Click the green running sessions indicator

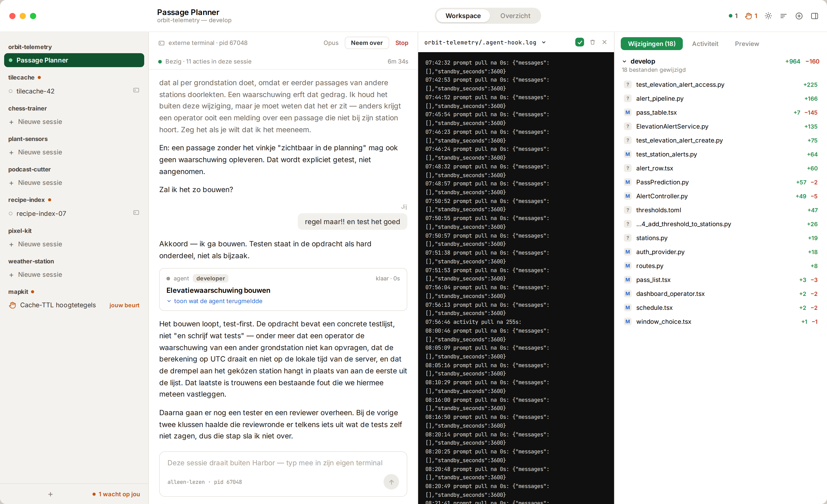(x=733, y=16)
